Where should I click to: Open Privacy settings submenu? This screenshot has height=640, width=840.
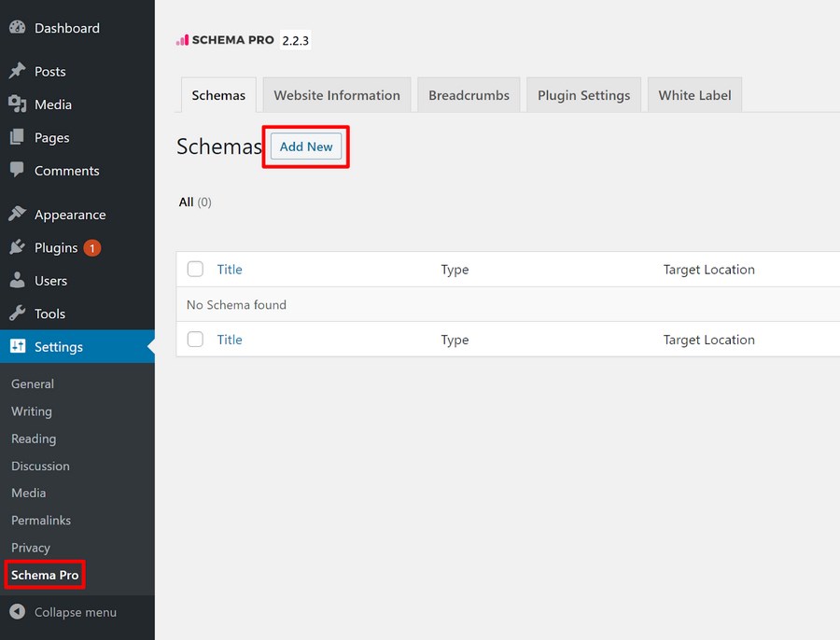pyautogui.click(x=31, y=548)
